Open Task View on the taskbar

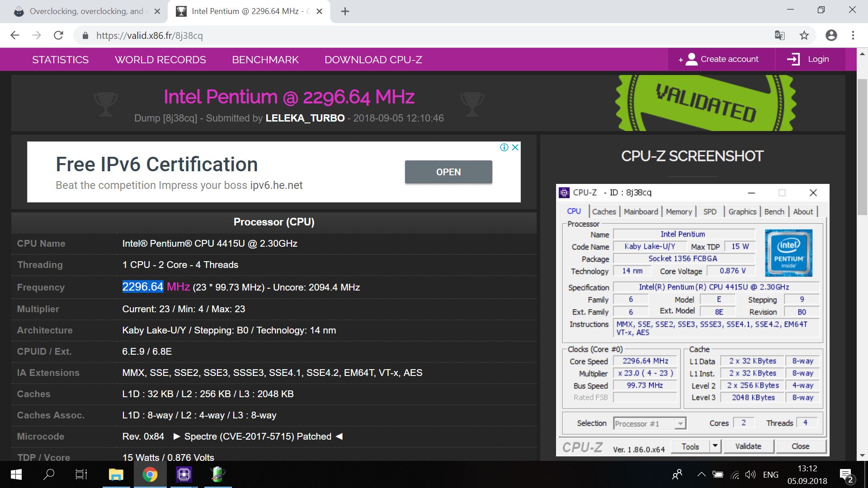[81, 474]
